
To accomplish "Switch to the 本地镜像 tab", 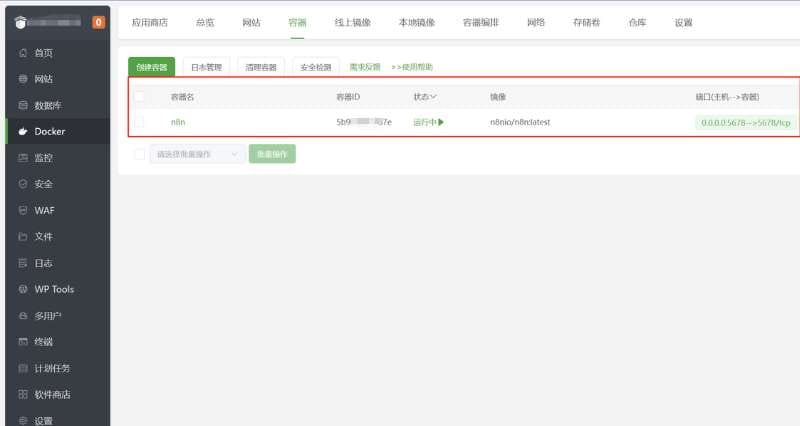I will point(417,22).
